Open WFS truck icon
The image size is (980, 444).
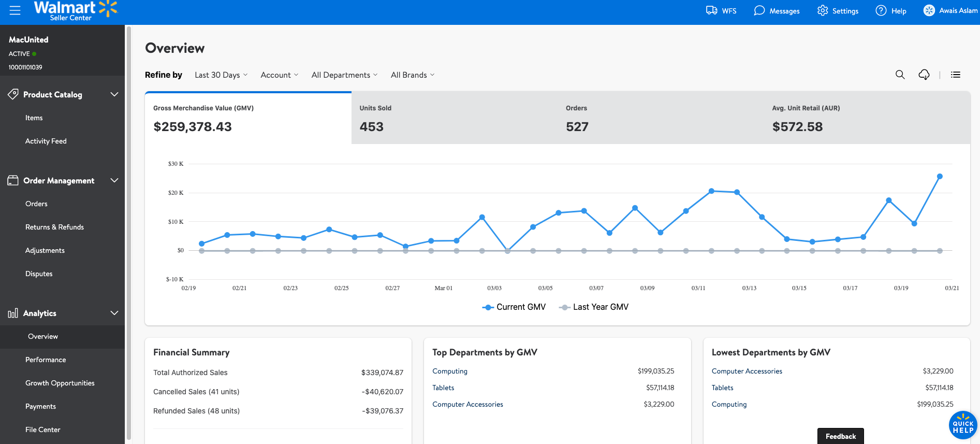712,10
